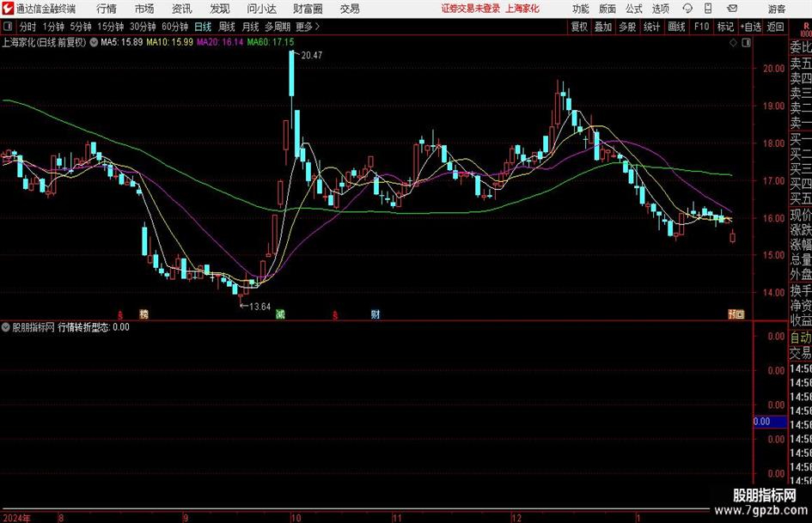Switch to 15分钟 chart period

(111, 27)
